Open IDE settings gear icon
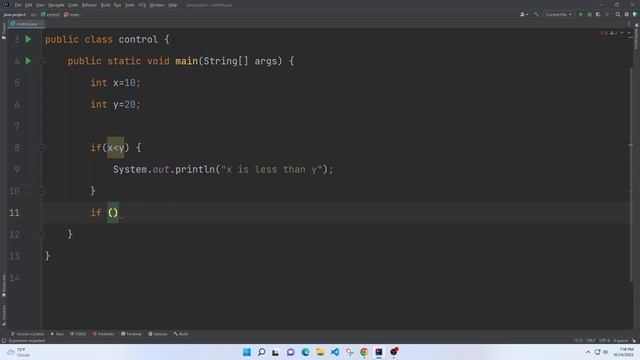The width and height of the screenshot is (640, 360). (x=627, y=14)
